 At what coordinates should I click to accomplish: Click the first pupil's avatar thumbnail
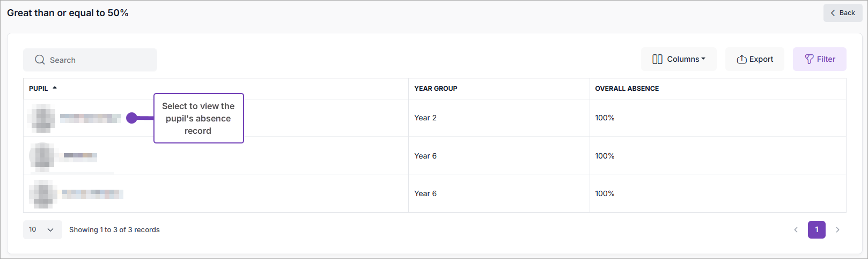[42, 118]
